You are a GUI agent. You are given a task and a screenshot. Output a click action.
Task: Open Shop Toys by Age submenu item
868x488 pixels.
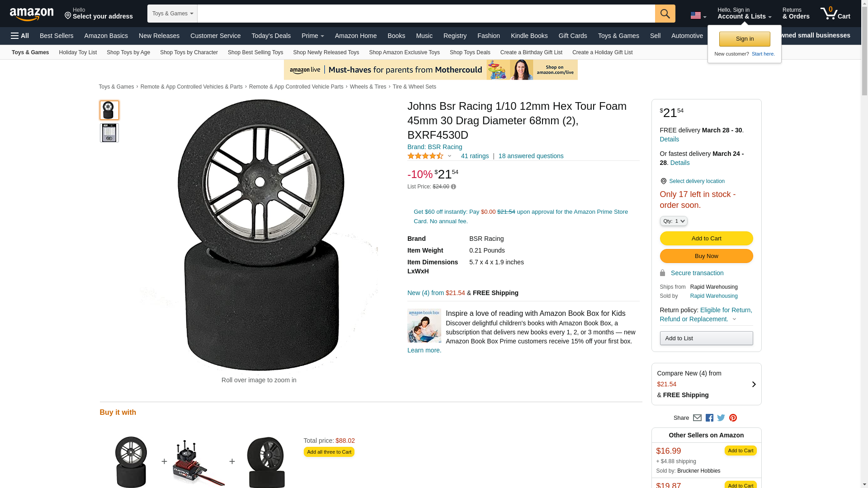coord(128,52)
